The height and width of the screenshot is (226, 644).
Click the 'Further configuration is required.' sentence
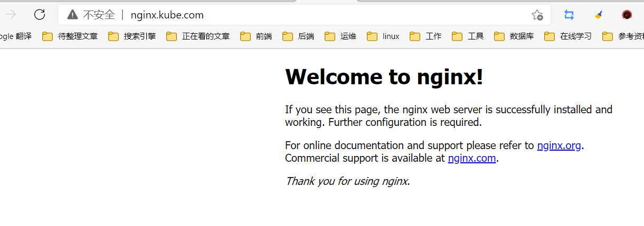[x=405, y=122]
